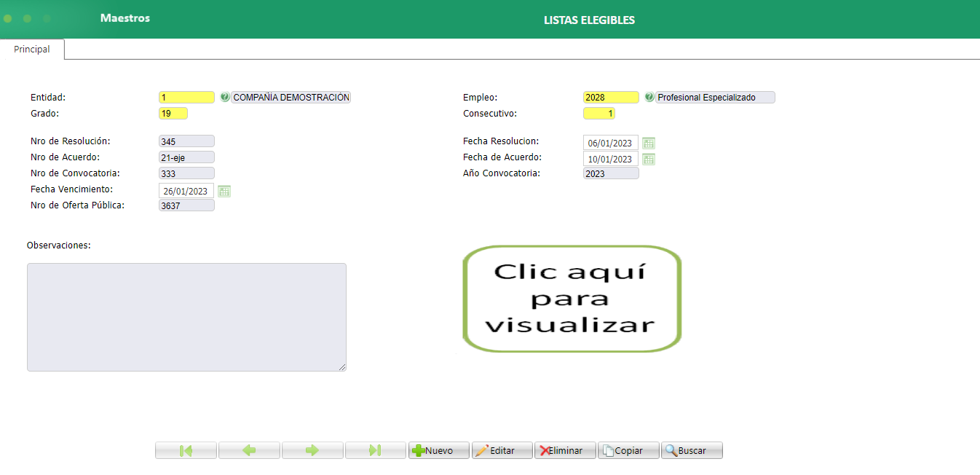Image resolution: width=980 pixels, height=475 pixels.
Task: Click inside the Observaciones text area
Action: coord(186,317)
